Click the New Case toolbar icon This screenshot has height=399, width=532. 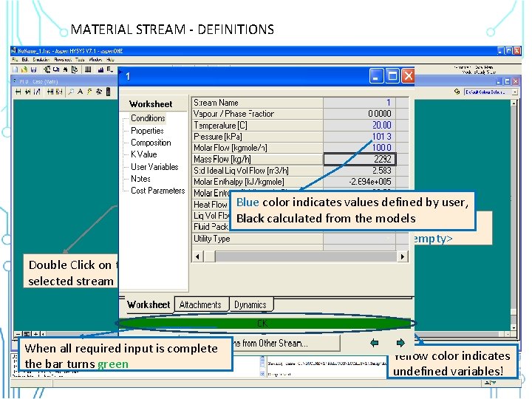16,69
